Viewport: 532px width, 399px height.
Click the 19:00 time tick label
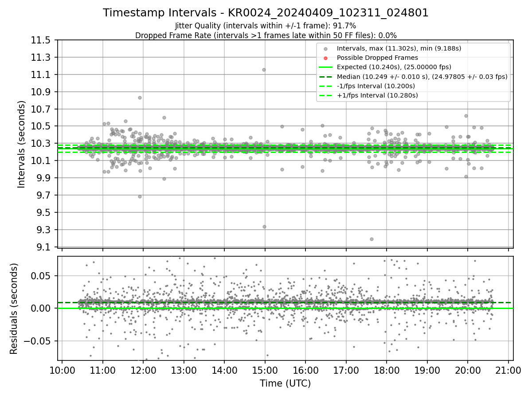pos(427,370)
